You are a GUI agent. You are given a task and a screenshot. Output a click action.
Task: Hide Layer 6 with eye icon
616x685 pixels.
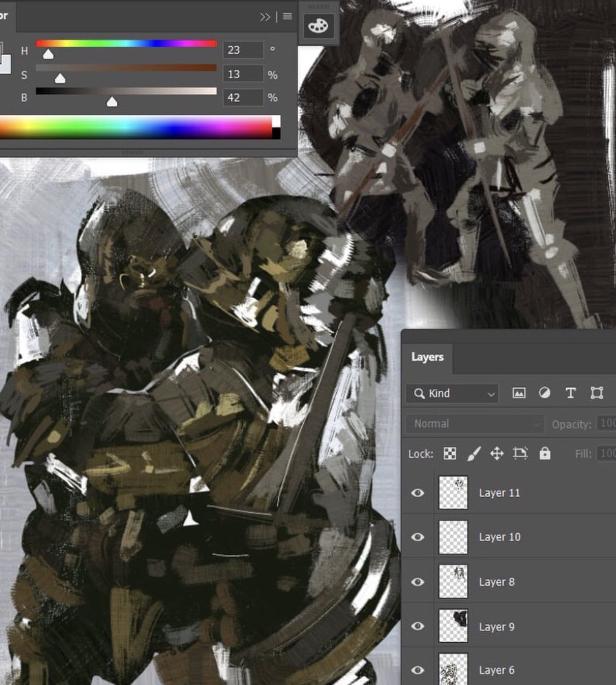point(418,670)
